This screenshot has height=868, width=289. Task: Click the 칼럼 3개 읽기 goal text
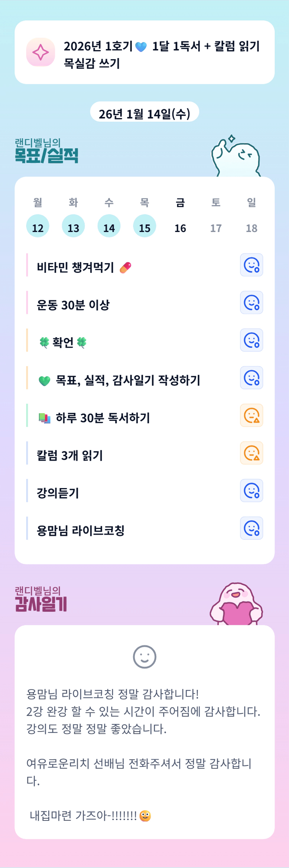(70, 456)
